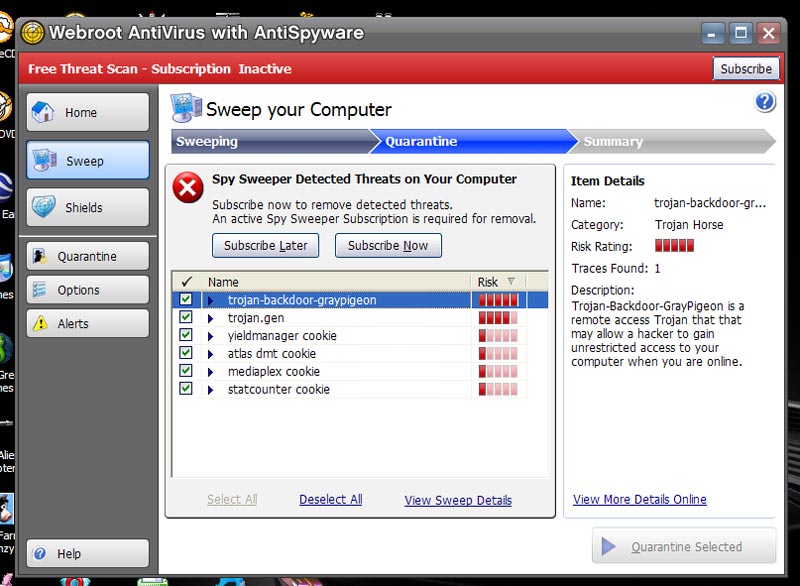Click Subscribe Later button

tap(265, 245)
